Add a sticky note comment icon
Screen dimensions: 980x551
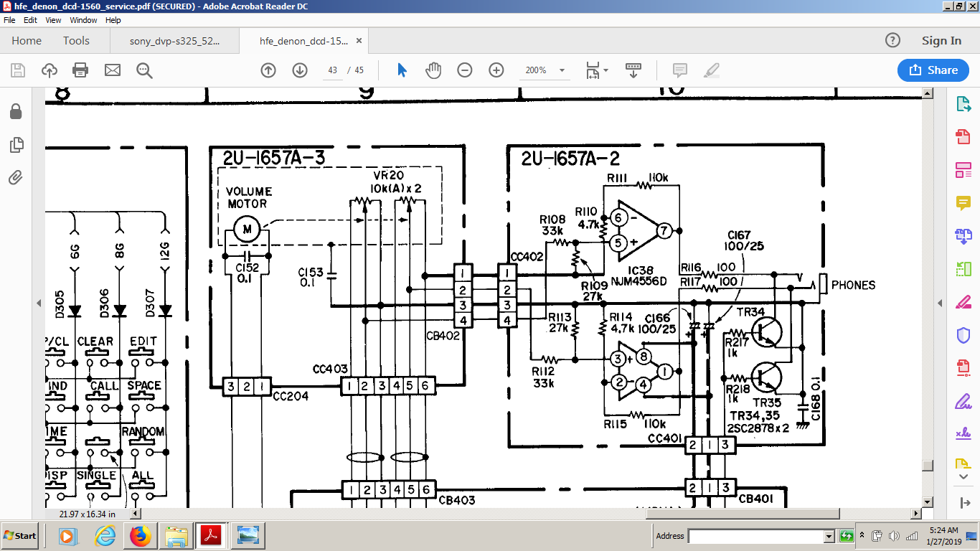point(680,70)
